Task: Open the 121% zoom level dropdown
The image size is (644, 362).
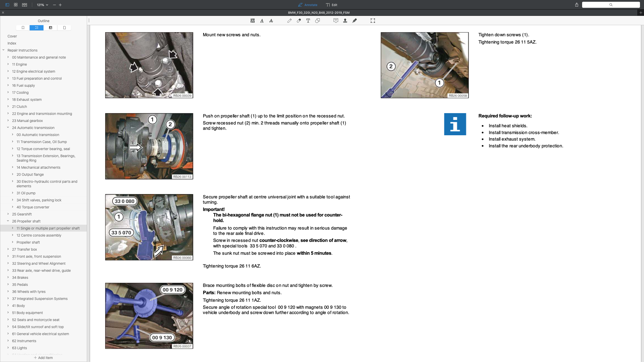Action: (42, 5)
